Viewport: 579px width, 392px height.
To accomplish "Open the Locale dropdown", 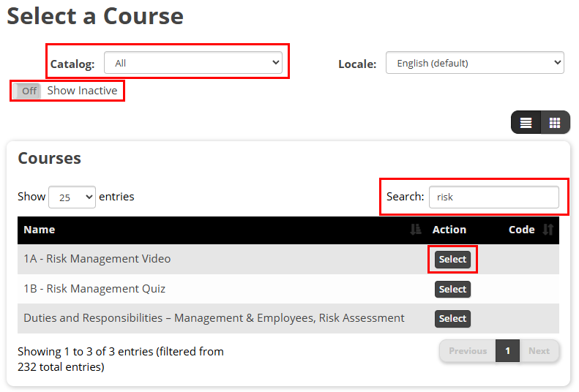I will click(x=474, y=63).
